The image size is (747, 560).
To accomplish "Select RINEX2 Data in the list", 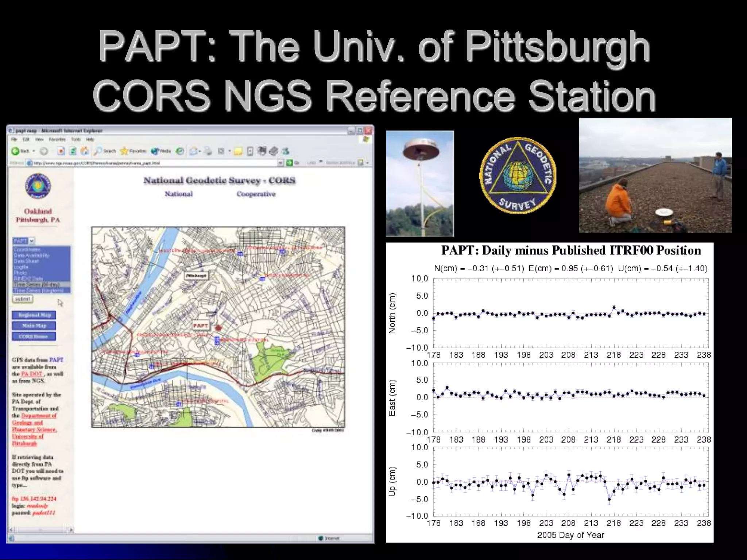I will click(x=42, y=279).
